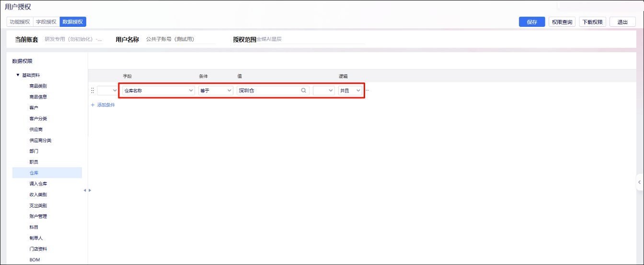Open the more options ellipsis after 并且
The image size is (644, 265).
pyautogui.click(x=367, y=90)
